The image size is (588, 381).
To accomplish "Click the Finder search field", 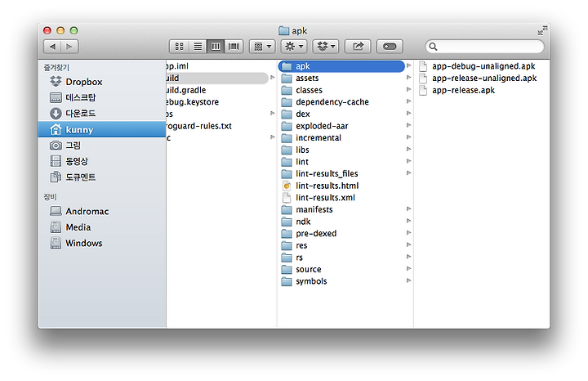I will pos(484,47).
